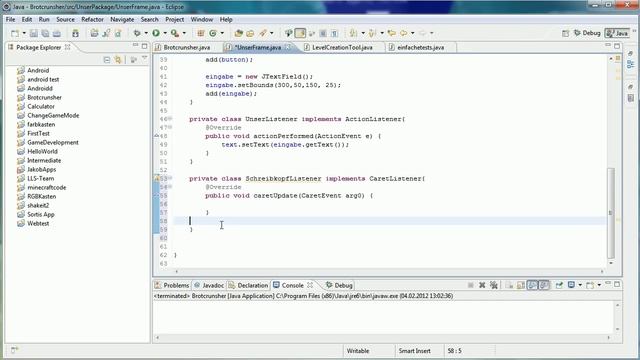Switch to einfachetests.java editor tab

coord(420,47)
